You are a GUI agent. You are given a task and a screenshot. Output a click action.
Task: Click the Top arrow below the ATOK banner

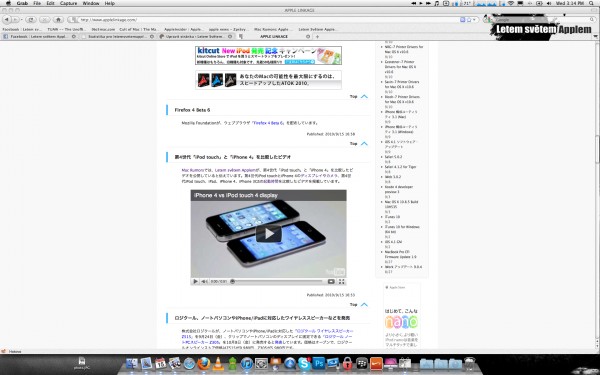tap(359, 96)
